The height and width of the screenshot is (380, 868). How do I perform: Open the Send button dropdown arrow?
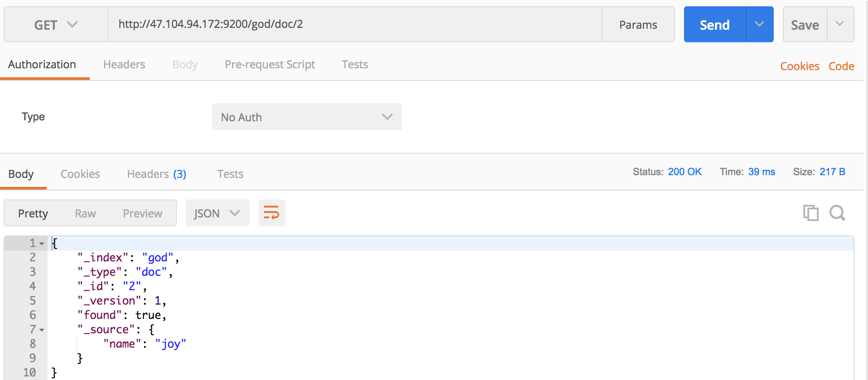point(759,24)
